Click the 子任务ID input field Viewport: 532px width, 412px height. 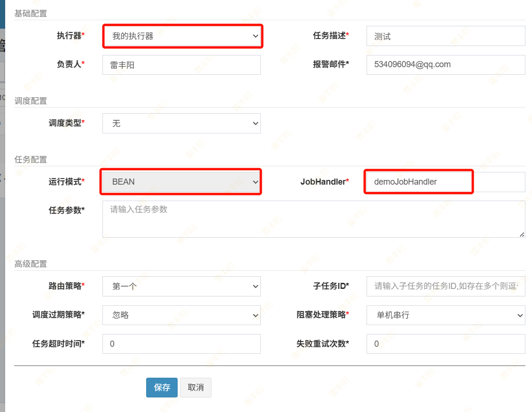pyautogui.click(x=446, y=286)
